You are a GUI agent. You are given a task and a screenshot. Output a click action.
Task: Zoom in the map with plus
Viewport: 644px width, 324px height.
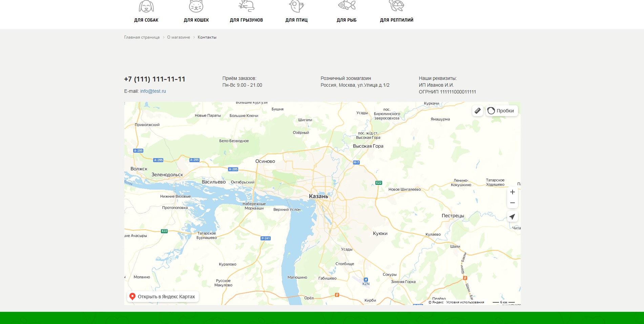point(512,192)
